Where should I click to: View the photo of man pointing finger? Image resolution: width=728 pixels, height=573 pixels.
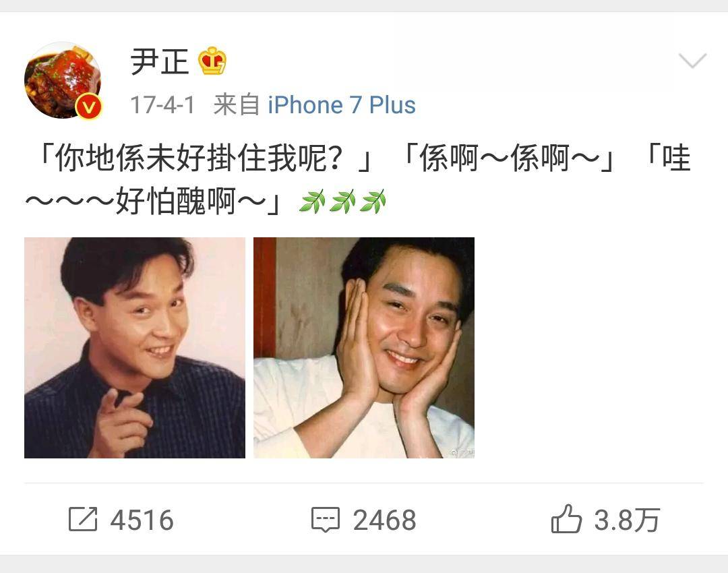[x=135, y=348]
